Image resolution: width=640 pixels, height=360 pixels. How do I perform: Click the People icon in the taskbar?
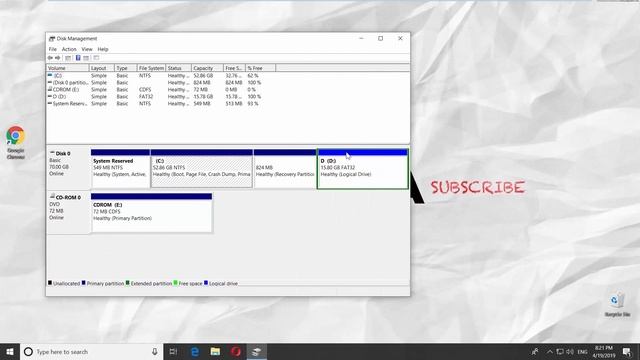(x=535, y=351)
